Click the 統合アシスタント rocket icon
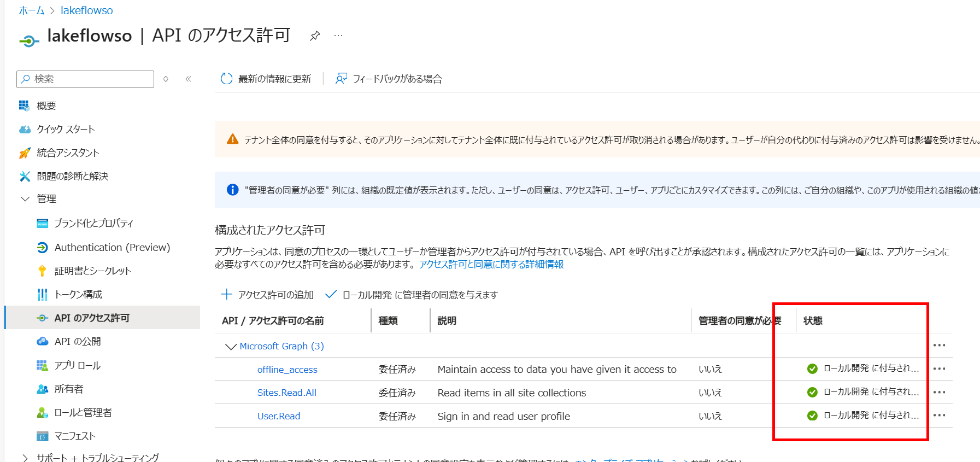Screen dimensions: 980x462 pyautogui.click(x=25, y=153)
